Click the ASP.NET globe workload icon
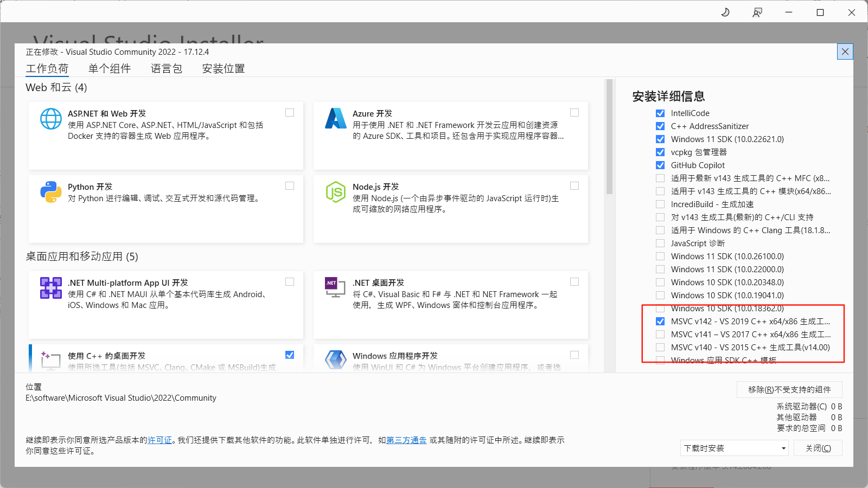 pyautogui.click(x=51, y=119)
